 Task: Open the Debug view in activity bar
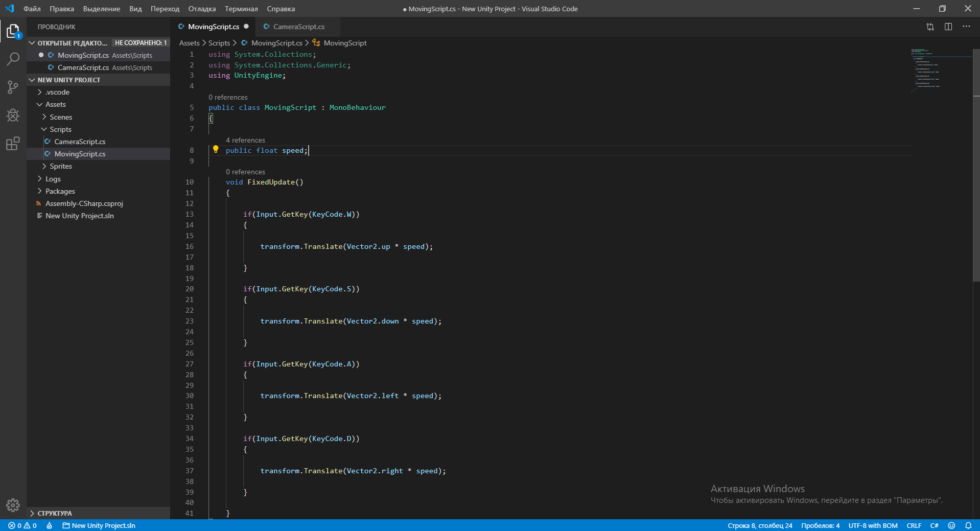(x=13, y=116)
